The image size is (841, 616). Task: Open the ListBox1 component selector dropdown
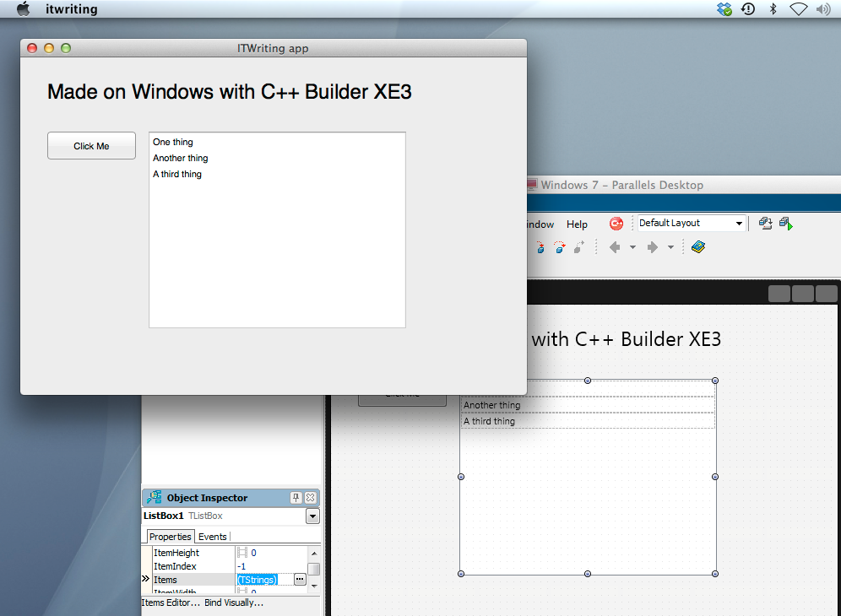(312, 516)
